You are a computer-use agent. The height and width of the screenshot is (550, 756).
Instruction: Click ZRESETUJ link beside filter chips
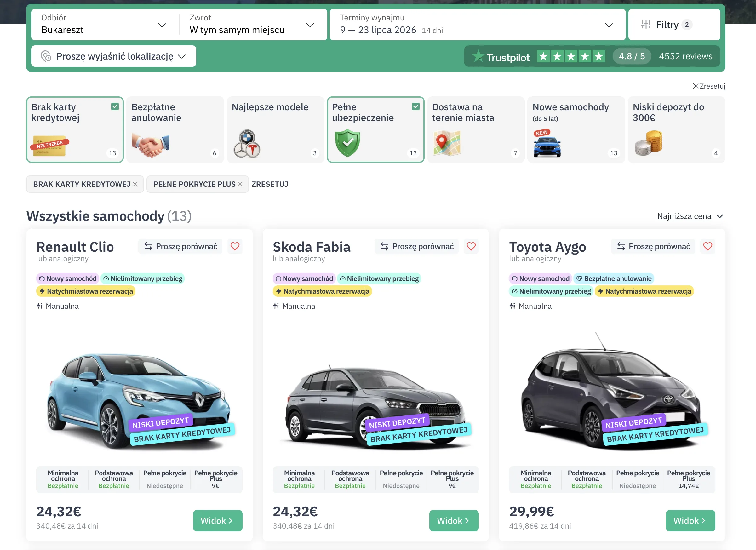pyautogui.click(x=270, y=184)
